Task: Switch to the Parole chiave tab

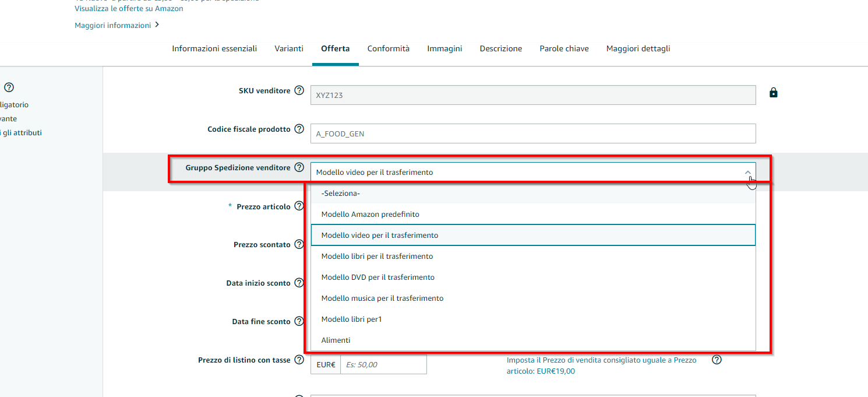Action: tap(564, 48)
